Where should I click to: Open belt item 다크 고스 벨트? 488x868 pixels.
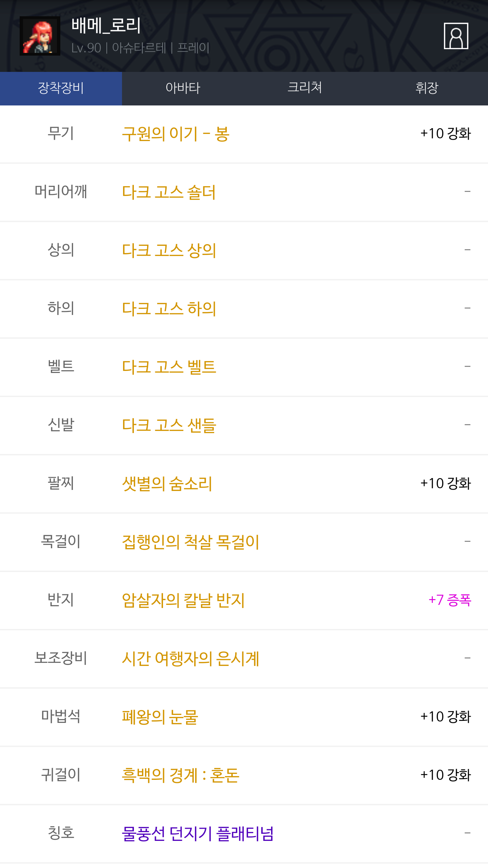coord(169,367)
